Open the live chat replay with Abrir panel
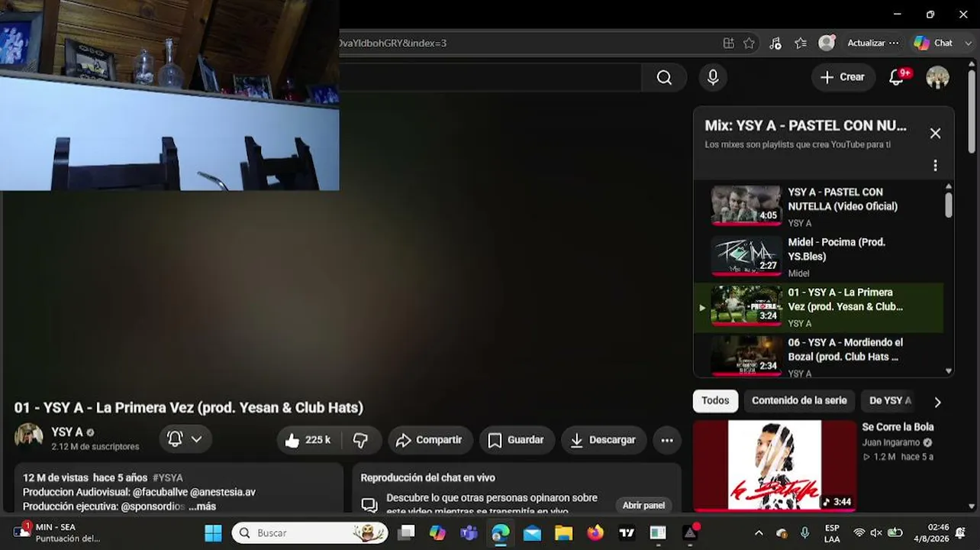The image size is (980, 550). click(x=643, y=505)
